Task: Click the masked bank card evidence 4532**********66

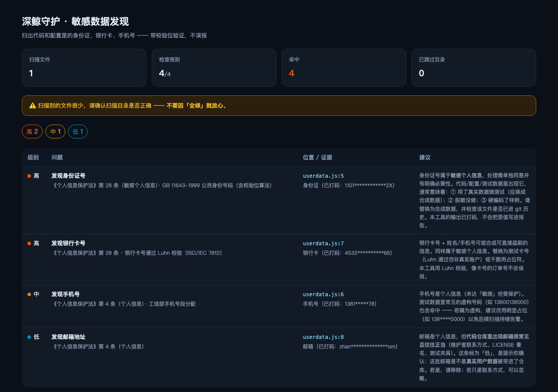Action: (368, 253)
